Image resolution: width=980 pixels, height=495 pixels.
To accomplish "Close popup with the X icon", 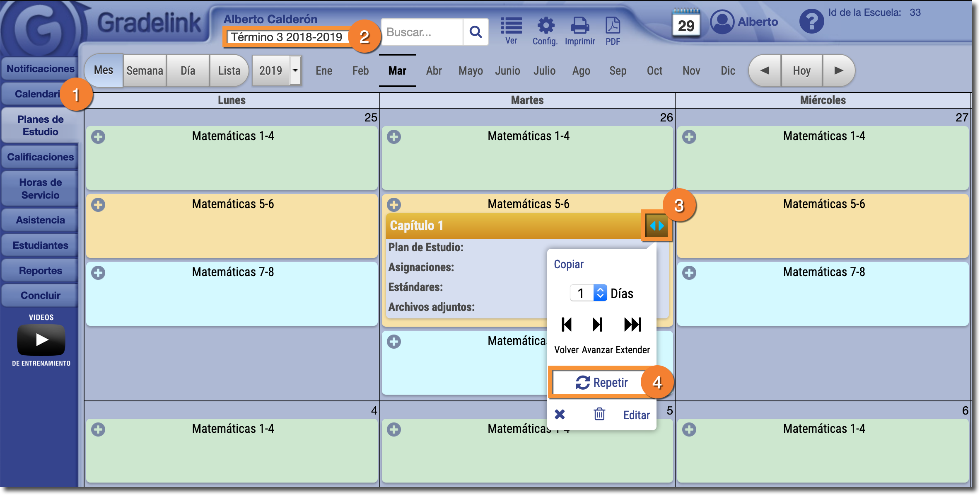I will (560, 414).
